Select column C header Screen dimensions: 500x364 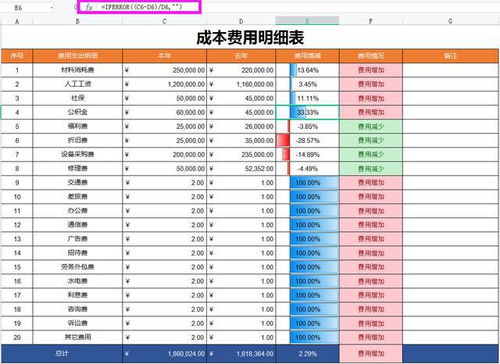[164, 21]
